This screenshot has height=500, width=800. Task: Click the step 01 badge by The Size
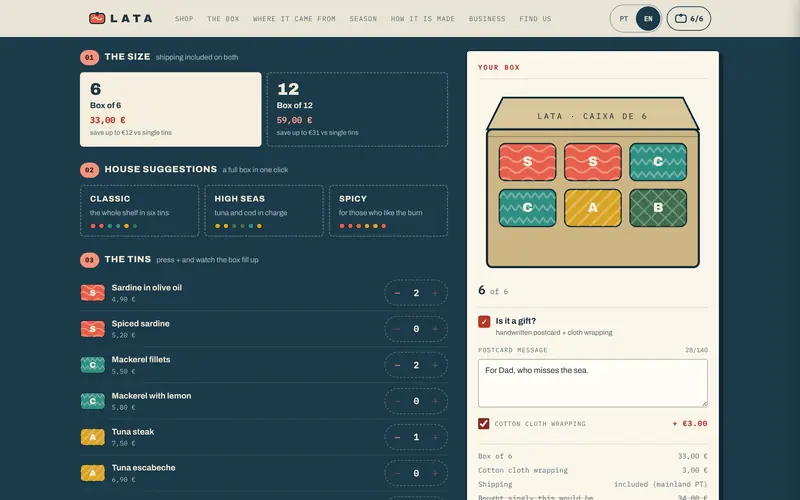coord(89,57)
